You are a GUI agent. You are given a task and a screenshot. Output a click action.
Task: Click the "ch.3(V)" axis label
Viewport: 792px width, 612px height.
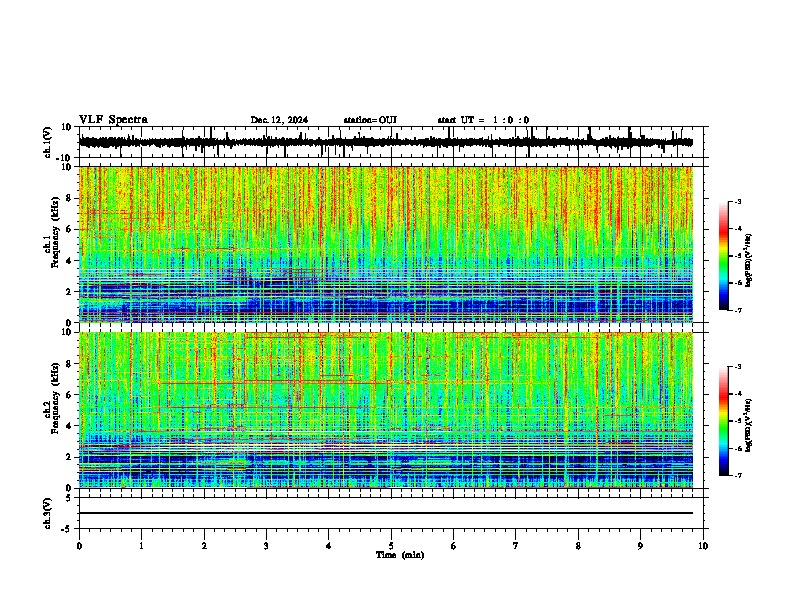[48, 514]
